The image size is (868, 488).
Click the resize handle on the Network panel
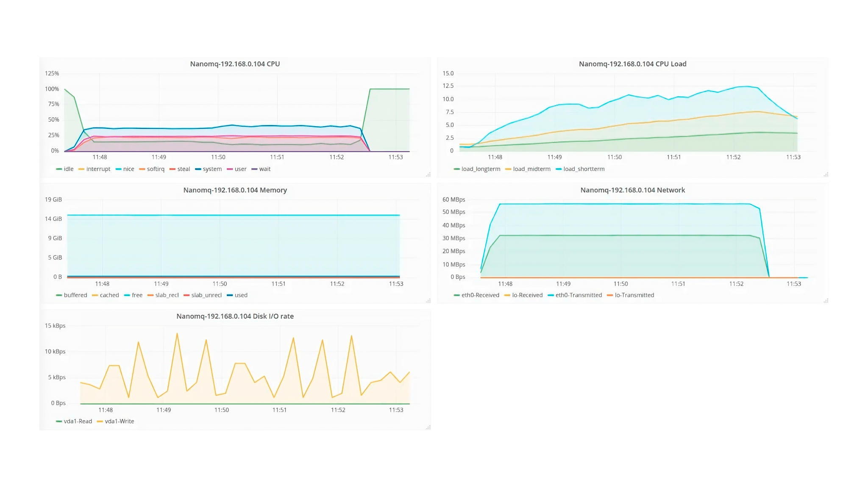pos(826,300)
